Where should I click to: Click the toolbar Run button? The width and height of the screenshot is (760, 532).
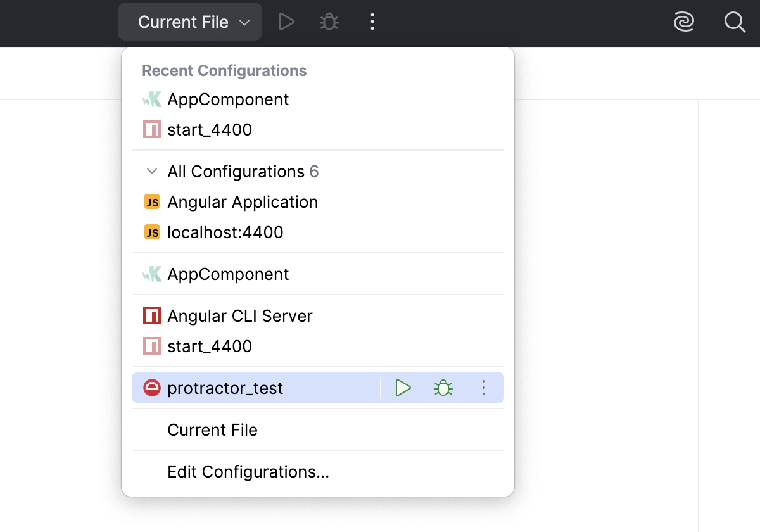coord(287,22)
